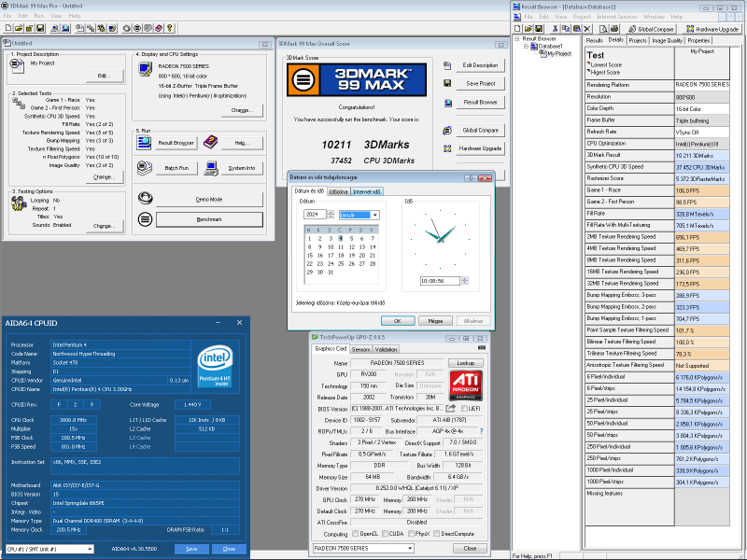
Task: Switch to the Sensors tab in GPU-Z
Action: point(360,349)
